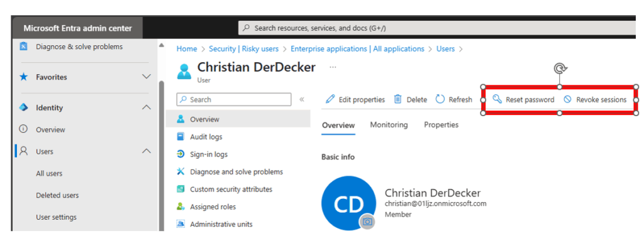The image size is (644, 236).
Task: Go to the Home breadcrumb link
Action: click(187, 49)
